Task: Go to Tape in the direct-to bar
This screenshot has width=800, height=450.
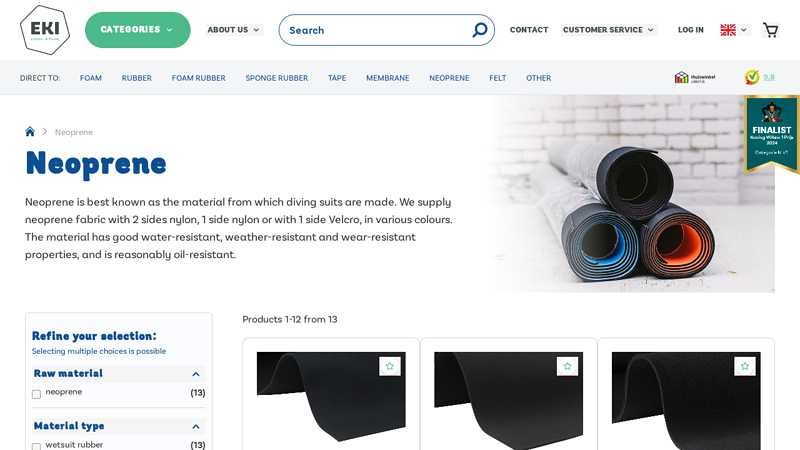Action: click(x=337, y=78)
